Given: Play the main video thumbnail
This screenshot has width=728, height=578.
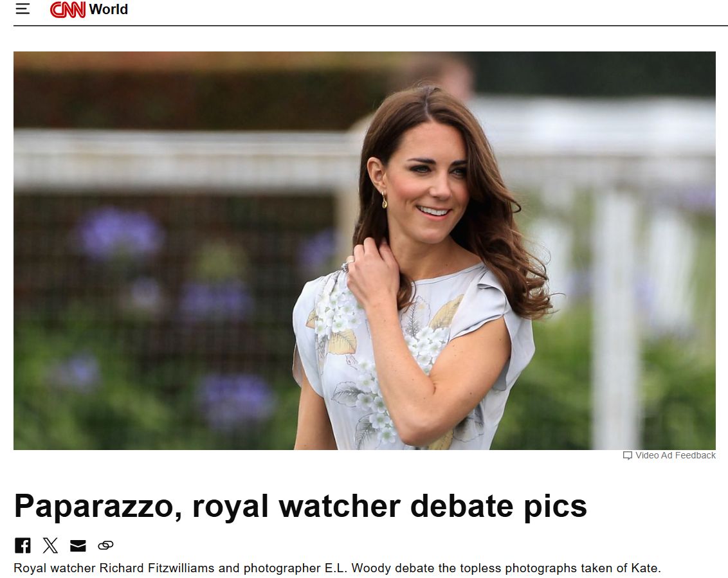Looking at the screenshot, I should [x=365, y=251].
